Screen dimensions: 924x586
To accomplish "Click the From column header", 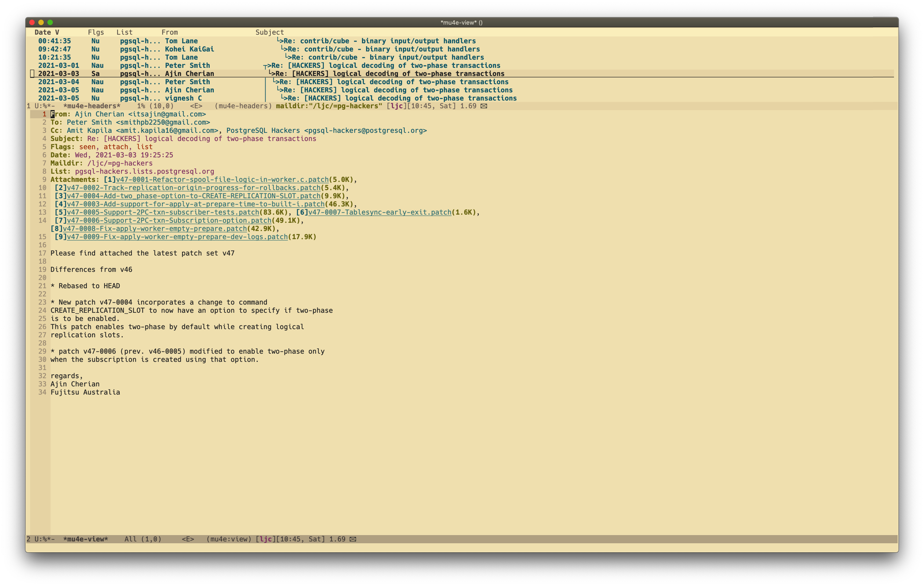I will pyautogui.click(x=170, y=32).
